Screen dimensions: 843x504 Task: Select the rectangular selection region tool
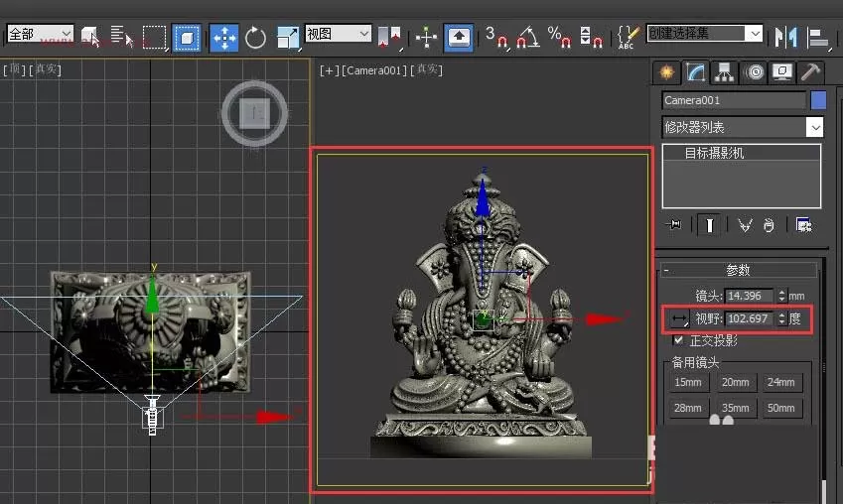(154, 38)
